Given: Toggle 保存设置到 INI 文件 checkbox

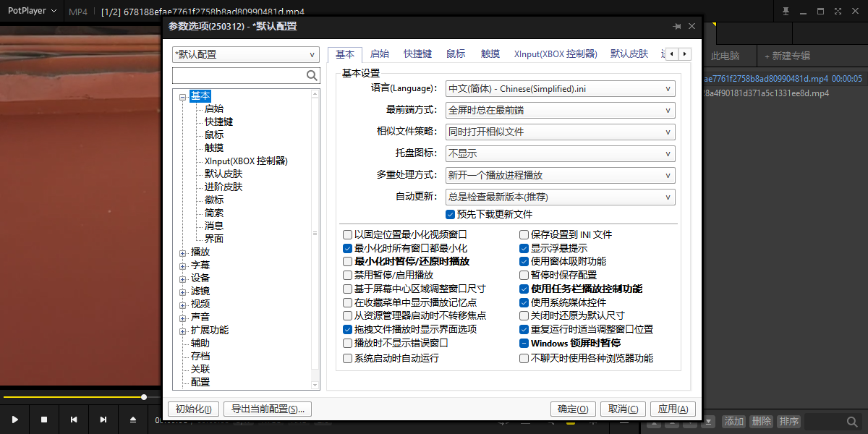Looking at the screenshot, I should [524, 234].
